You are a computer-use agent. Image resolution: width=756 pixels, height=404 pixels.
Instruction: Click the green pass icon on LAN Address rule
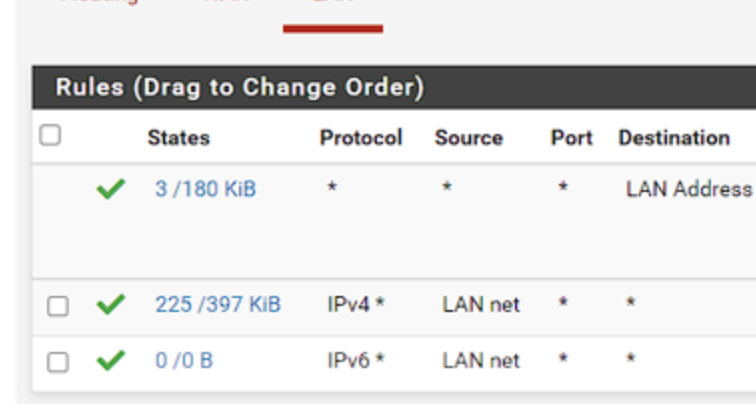point(111,189)
